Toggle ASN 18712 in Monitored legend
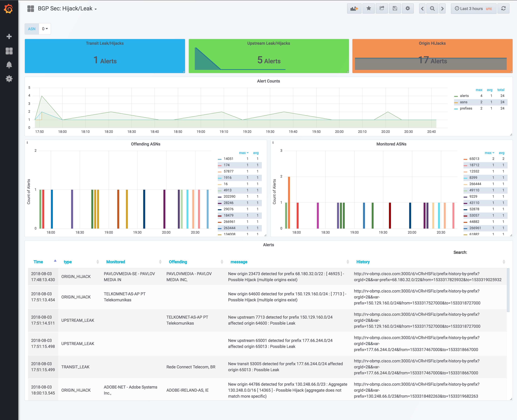 point(474,165)
